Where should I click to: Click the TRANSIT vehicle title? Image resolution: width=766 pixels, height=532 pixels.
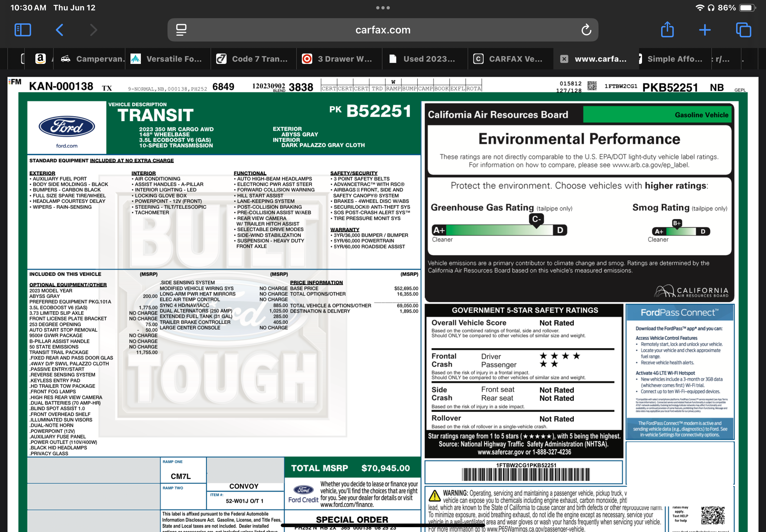155,115
